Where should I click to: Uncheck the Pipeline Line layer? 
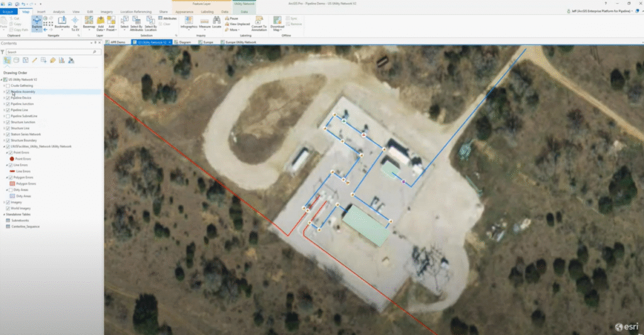[x=8, y=110]
